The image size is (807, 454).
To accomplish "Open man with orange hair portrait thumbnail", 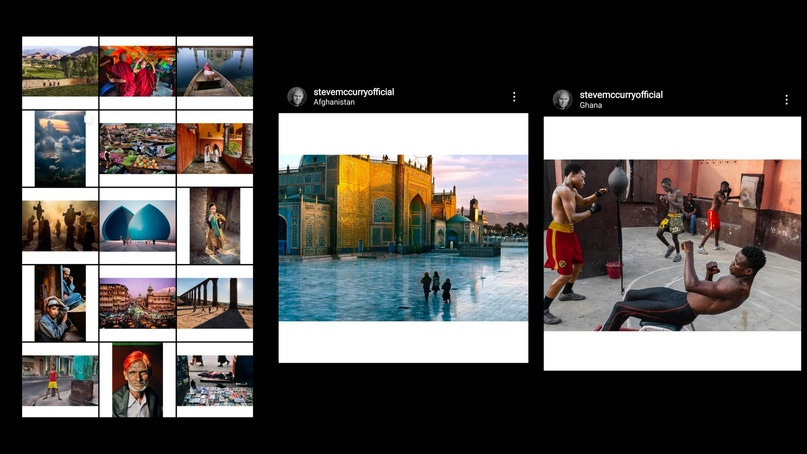I will [x=137, y=380].
